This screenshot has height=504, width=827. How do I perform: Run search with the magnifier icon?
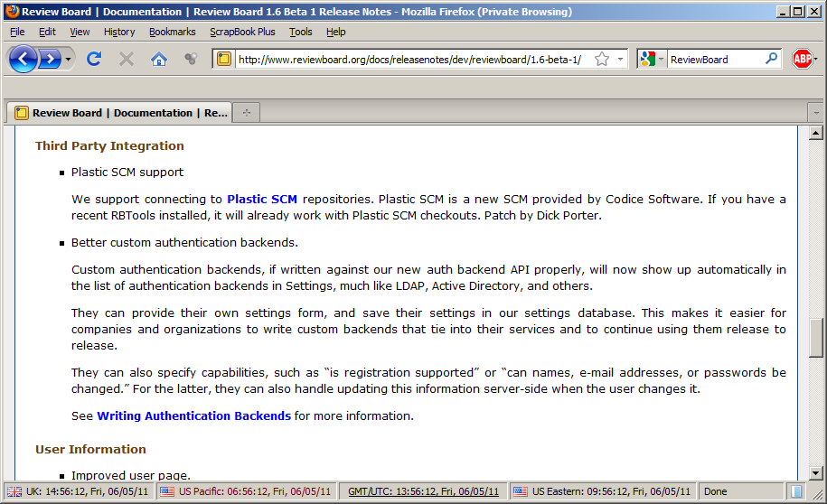click(771, 59)
